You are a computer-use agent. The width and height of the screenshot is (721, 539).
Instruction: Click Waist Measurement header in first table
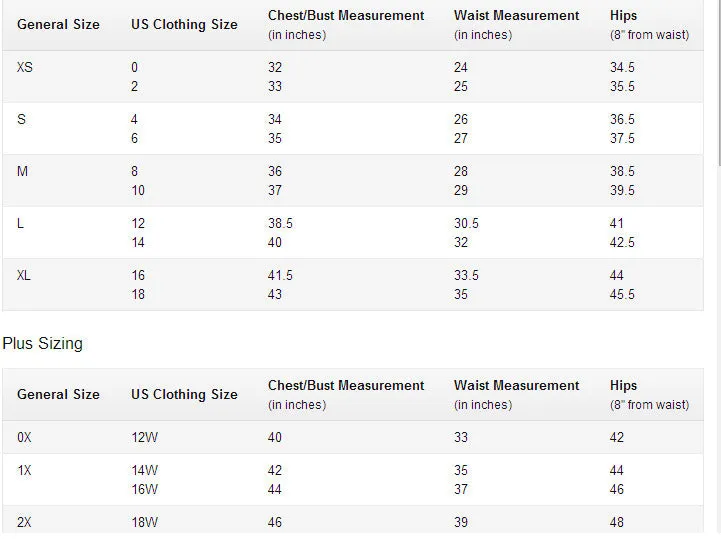tap(516, 16)
